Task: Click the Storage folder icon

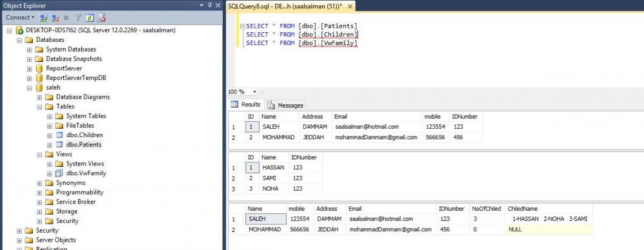Action: [50, 211]
